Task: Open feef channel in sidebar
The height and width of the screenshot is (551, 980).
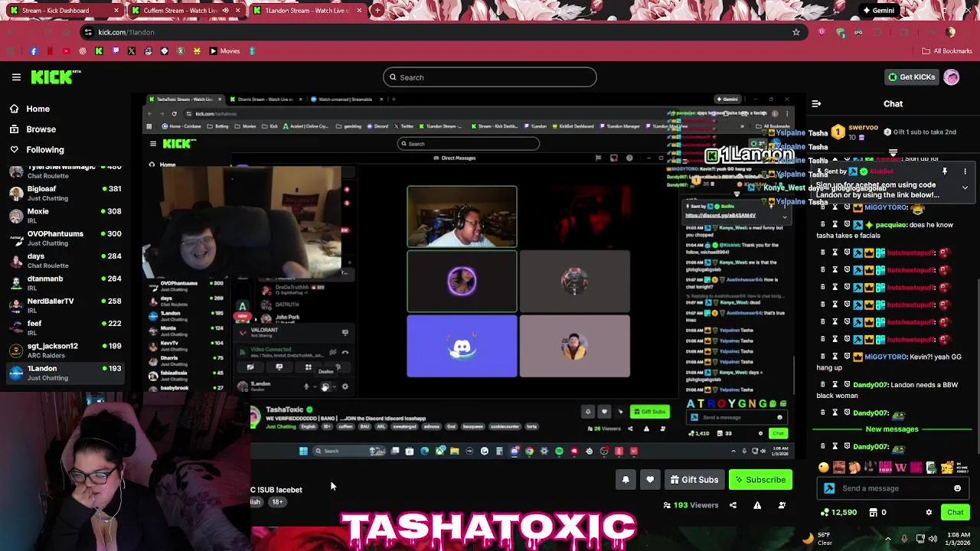Action: pyautogui.click(x=65, y=328)
